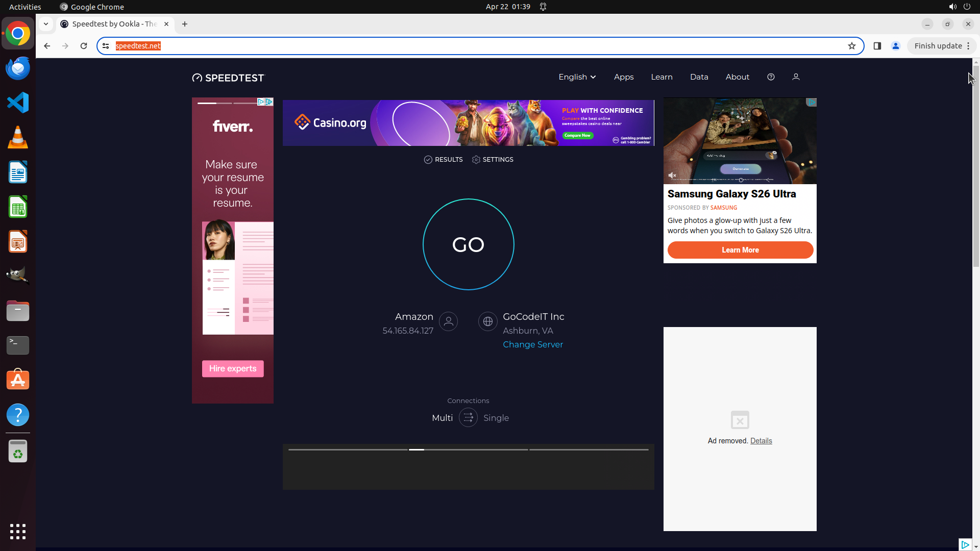Screen dimensions: 980x551
Task: Click the Speedtest logo icon
Action: click(x=197, y=78)
